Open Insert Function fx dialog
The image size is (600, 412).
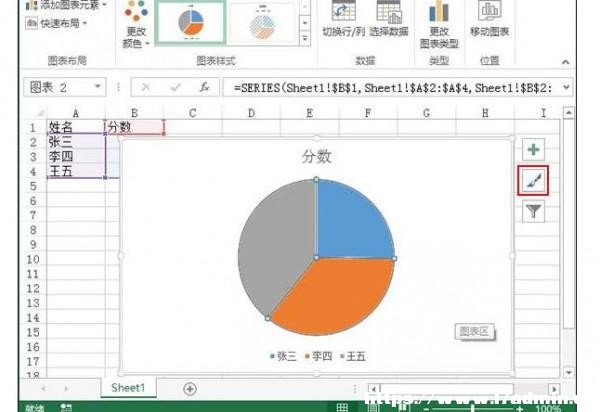pyautogui.click(x=205, y=87)
